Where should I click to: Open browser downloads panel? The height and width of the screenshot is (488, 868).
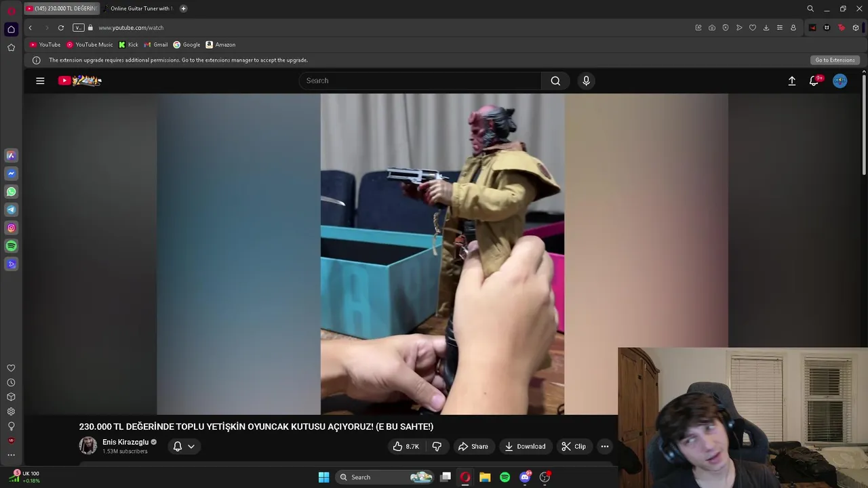point(766,28)
